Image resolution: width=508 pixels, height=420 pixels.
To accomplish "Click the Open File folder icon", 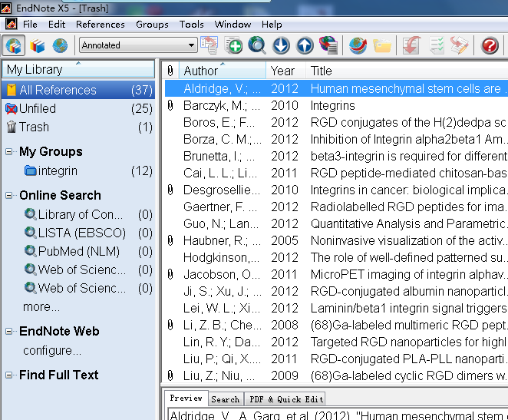I will 382,46.
